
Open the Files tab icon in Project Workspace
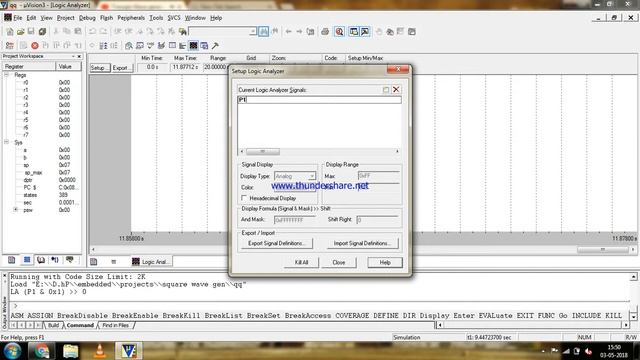tap(11, 260)
